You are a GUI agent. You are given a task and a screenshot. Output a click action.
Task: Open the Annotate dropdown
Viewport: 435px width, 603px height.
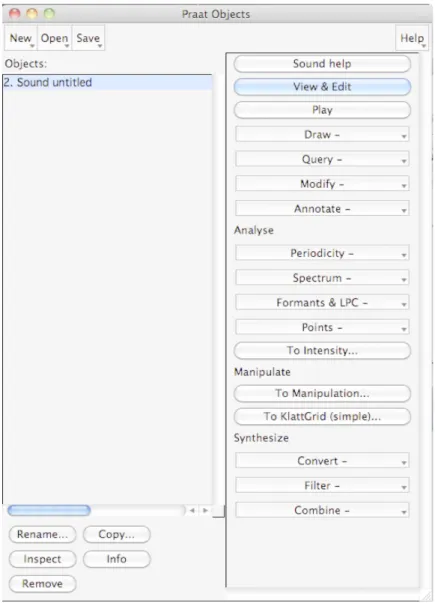pos(322,208)
